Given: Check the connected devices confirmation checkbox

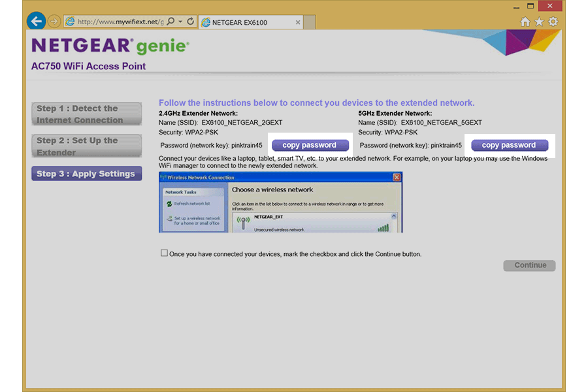Looking at the screenshot, I should pos(164,253).
